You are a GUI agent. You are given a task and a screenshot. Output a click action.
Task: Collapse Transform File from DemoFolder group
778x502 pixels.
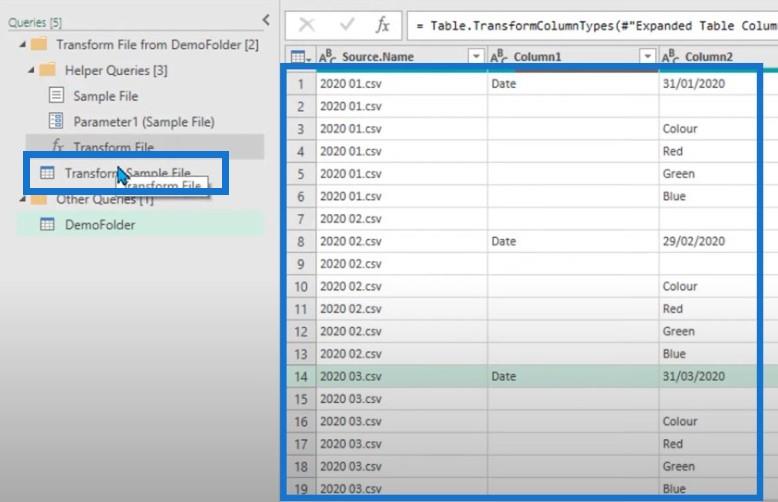22,45
